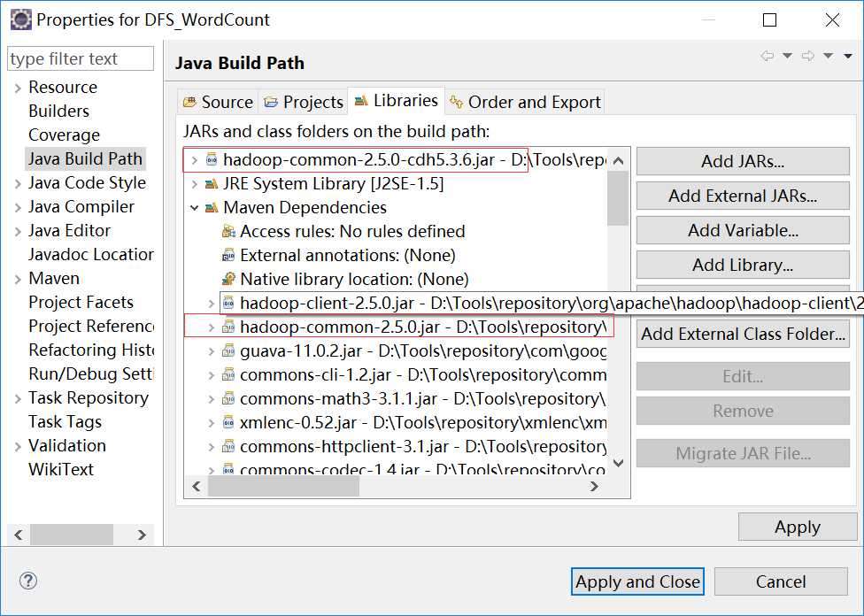Screen dimensions: 864x616
Task: Click the commons-math3-3.1.1.jar icon
Action: pyautogui.click(x=228, y=398)
